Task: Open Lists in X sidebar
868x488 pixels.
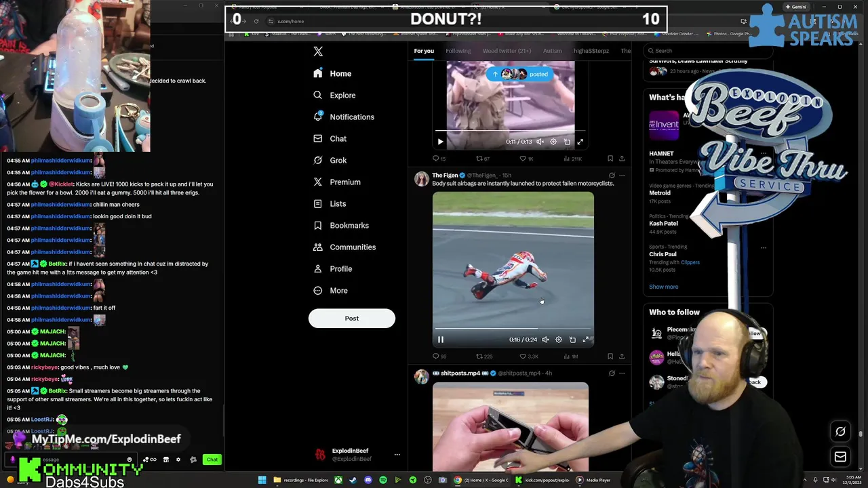Action: (330, 203)
